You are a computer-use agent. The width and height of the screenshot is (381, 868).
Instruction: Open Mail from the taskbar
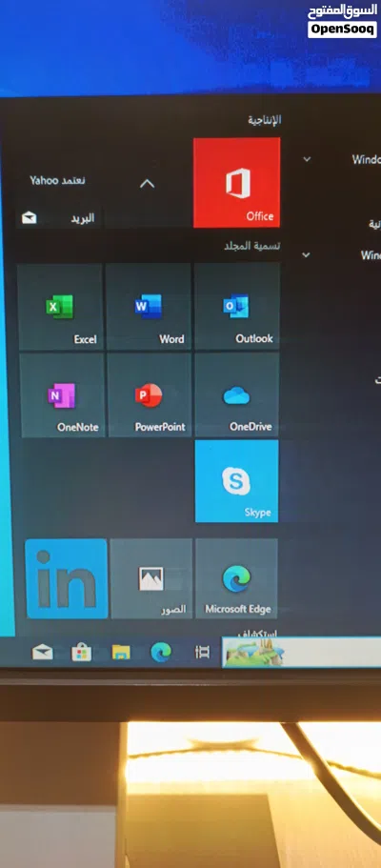click(x=43, y=653)
